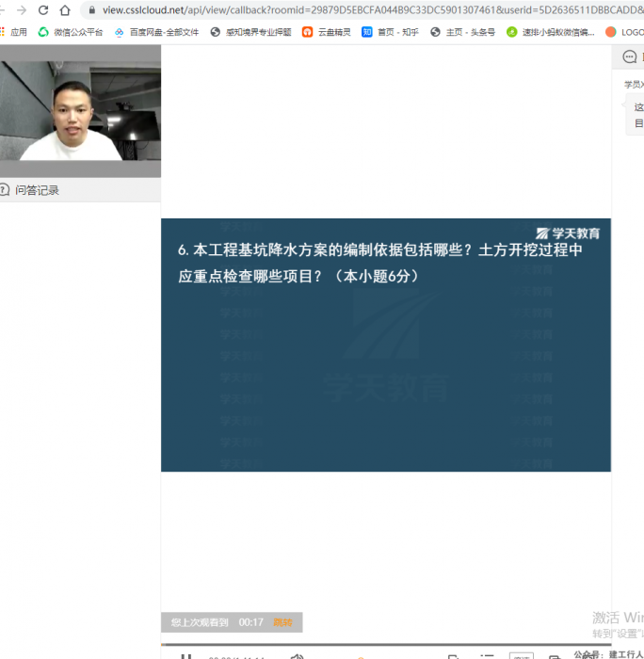Open the 速排小蚂蚁微信编 bookmark
The image size is (644, 659).
coord(550,32)
